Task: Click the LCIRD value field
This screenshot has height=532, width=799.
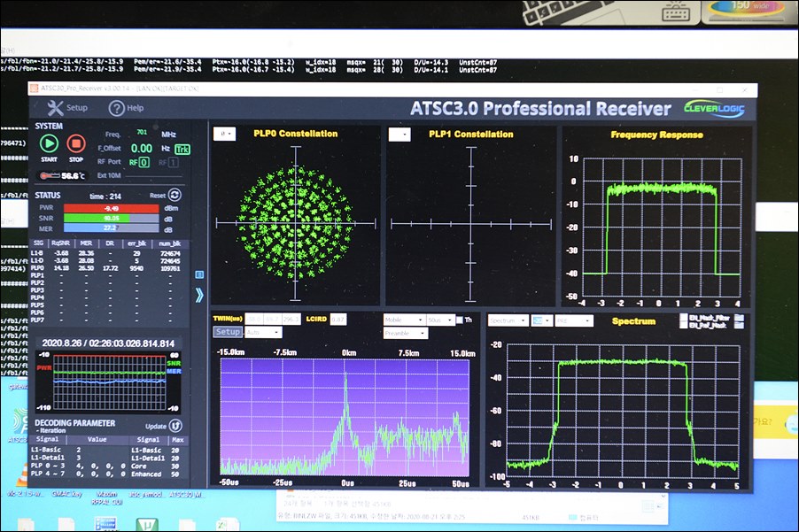Action: tap(338, 320)
